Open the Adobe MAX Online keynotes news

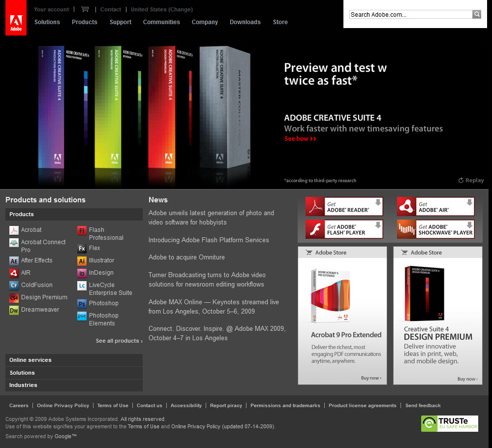[x=214, y=307]
